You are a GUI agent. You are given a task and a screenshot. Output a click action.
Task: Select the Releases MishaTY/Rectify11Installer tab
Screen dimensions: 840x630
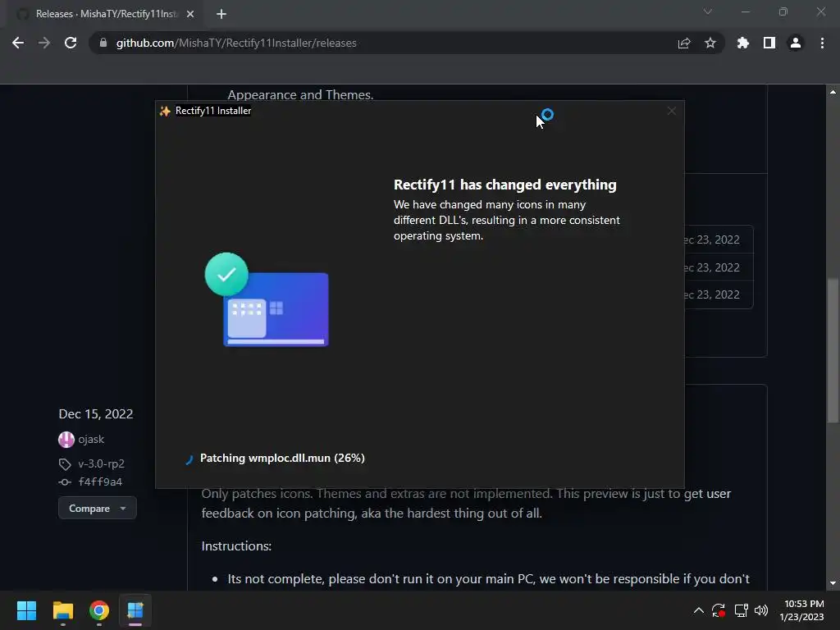point(105,14)
